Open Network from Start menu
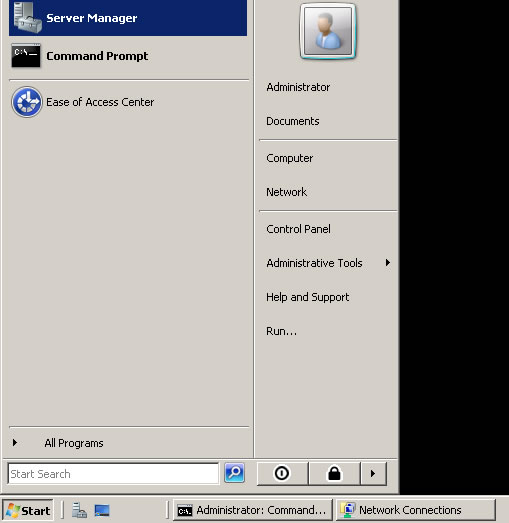This screenshot has width=509, height=523. coord(286,192)
